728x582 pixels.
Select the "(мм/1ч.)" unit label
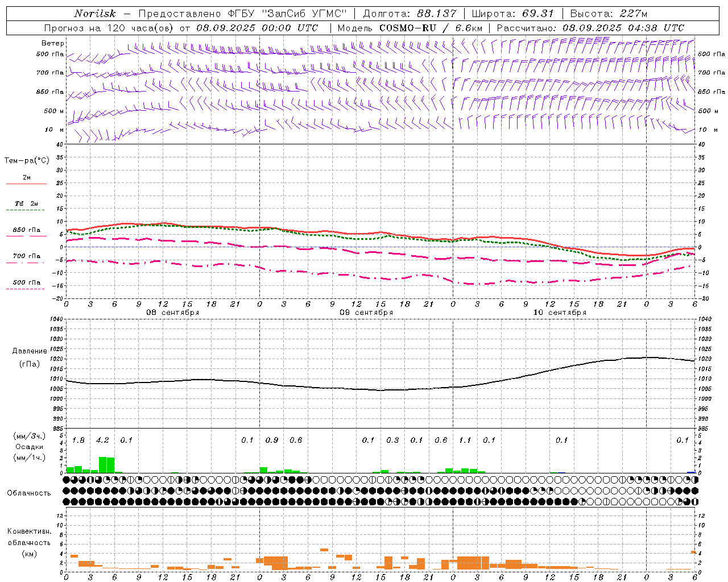pos(30,458)
